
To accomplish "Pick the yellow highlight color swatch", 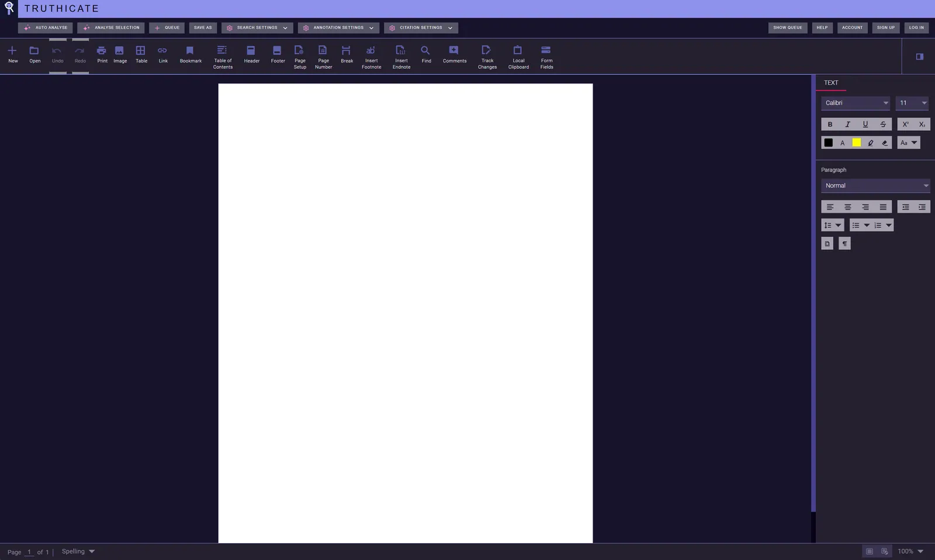I will coord(857,142).
